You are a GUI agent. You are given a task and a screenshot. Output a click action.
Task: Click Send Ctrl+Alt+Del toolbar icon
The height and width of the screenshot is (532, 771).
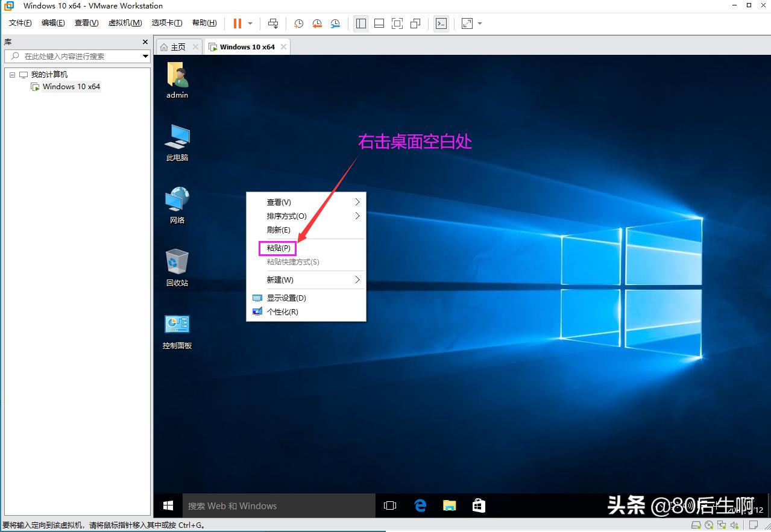click(x=273, y=23)
